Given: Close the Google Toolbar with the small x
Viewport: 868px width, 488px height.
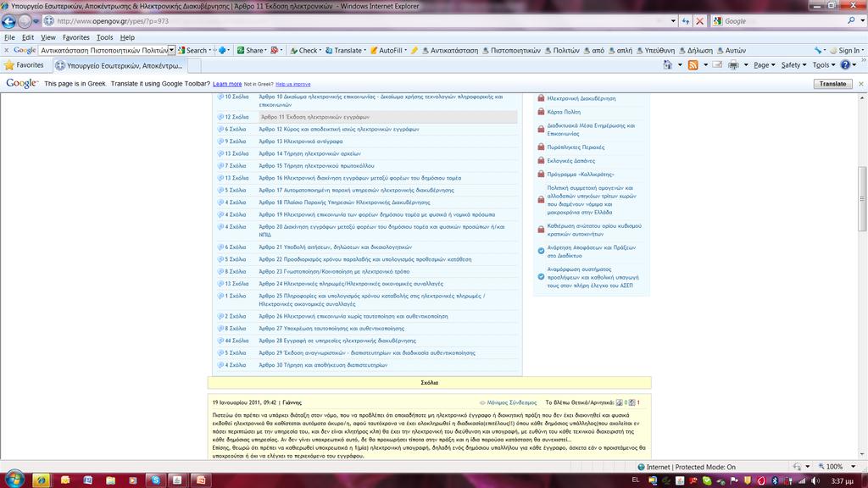Looking at the screenshot, I should 6,50.
